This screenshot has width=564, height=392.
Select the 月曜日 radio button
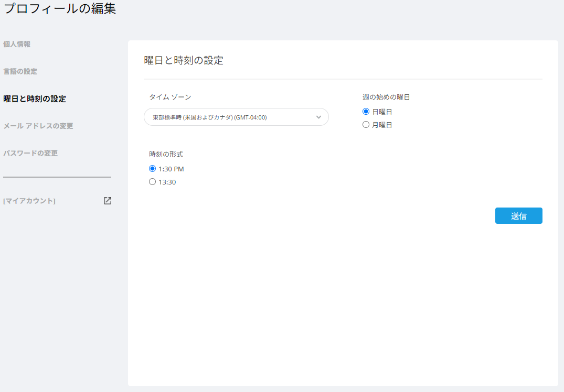pos(366,124)
